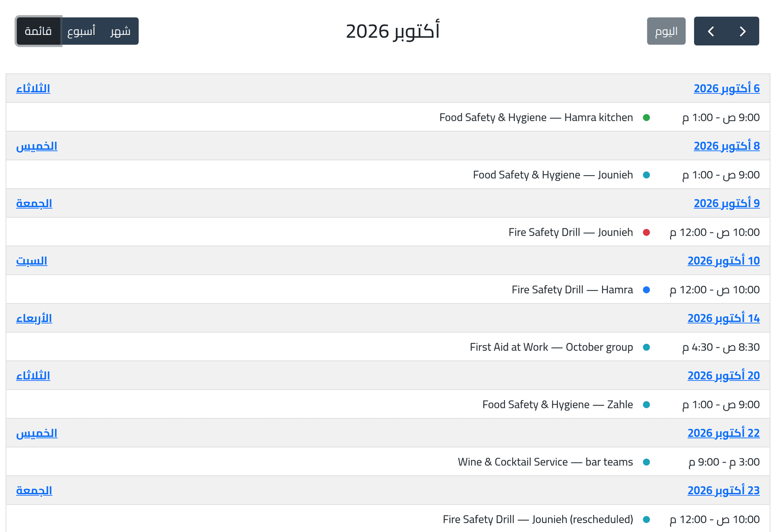Click الثلاثاء link in 6 October header
The height and width of the screenshot is (532, 776).
33,88
